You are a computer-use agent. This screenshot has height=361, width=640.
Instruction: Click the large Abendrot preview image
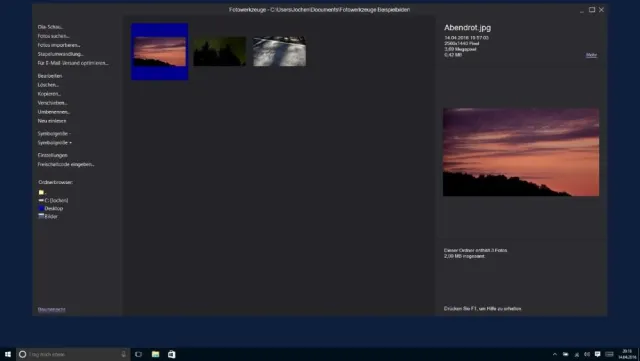point(521,152)
